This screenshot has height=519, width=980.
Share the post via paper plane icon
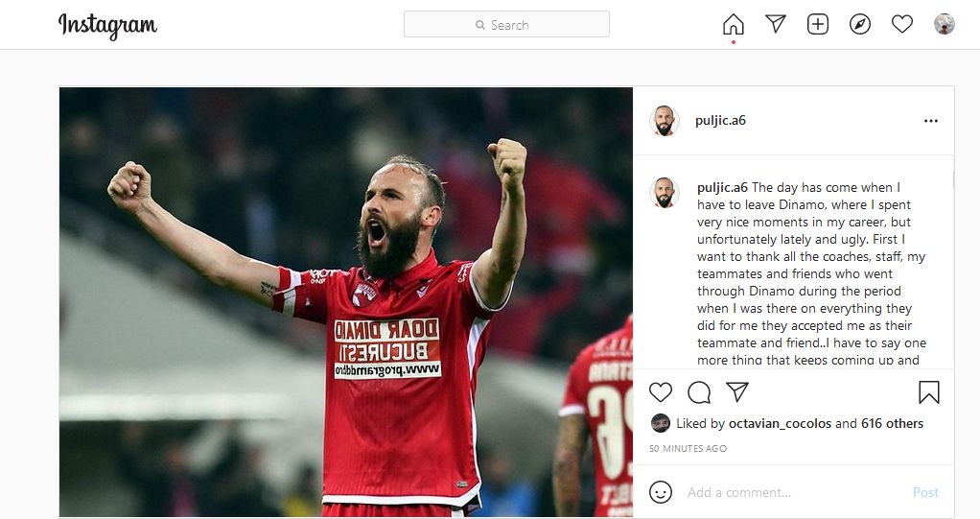(737, 392)
